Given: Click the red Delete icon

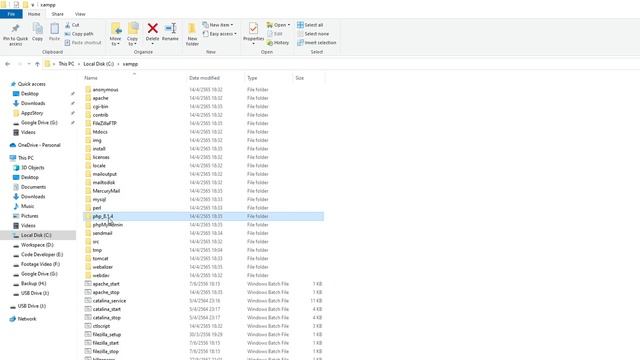Looking at the screenshot, I should [153, 28].
